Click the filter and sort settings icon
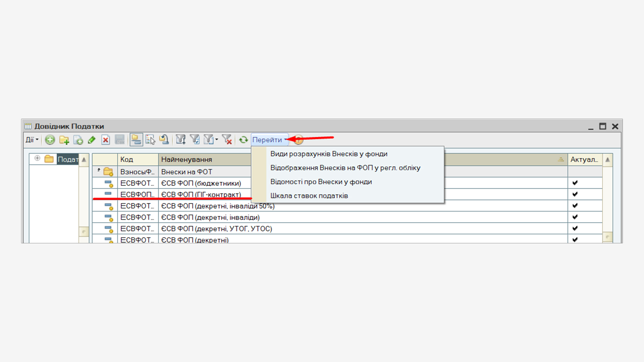The image size is (644, 362). coord(181,140)
